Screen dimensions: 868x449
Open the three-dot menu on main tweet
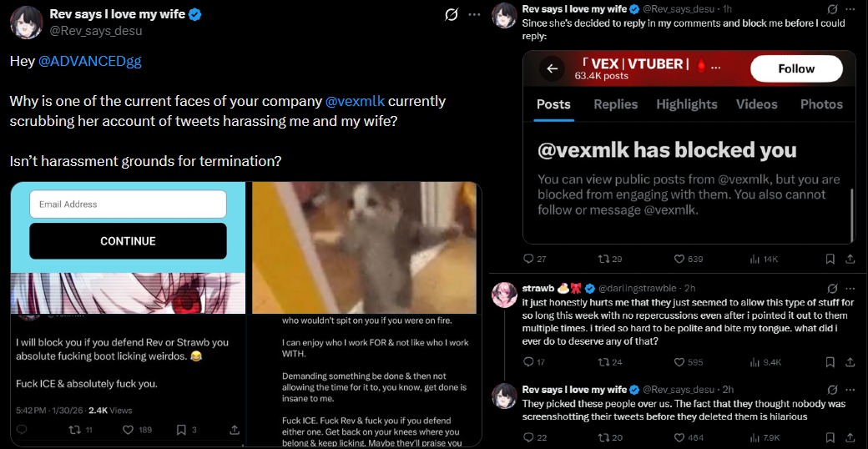pos(474,15)
